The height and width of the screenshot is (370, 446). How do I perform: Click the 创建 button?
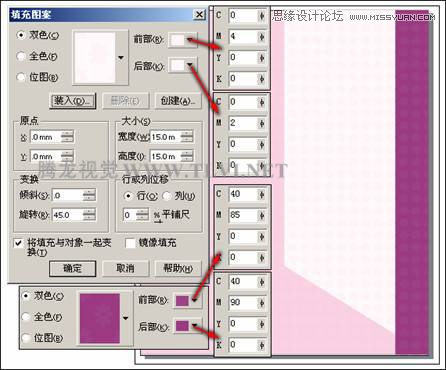coord(178,101)
